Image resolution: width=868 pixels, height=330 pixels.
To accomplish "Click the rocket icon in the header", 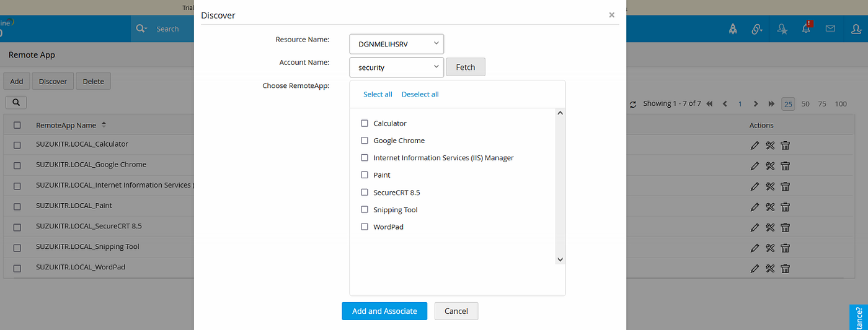I will [732, 29].
